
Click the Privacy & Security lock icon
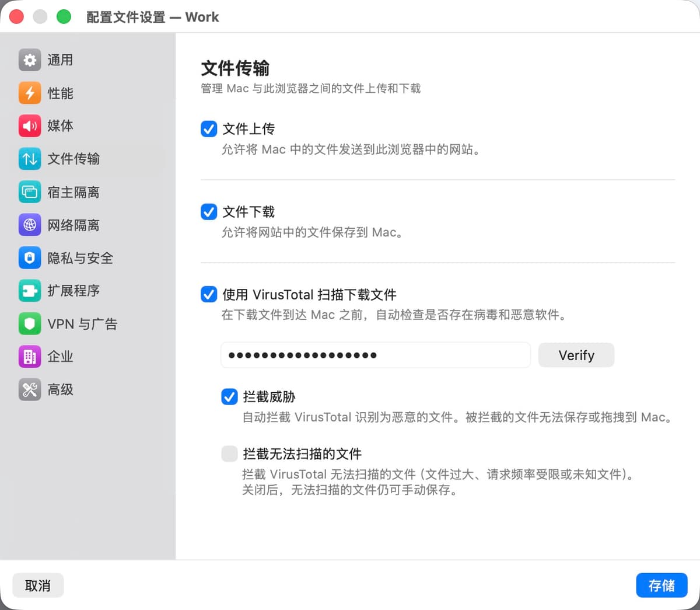(x=30, y=258)
